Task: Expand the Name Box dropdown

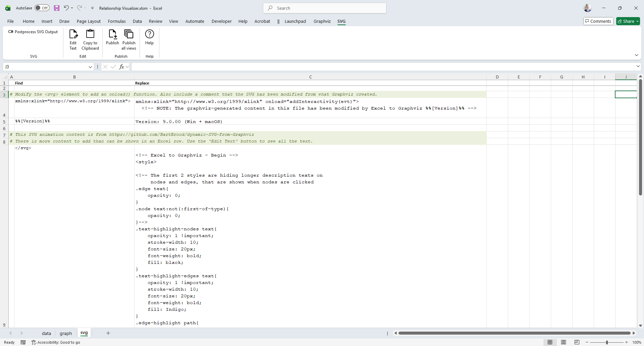Action: (x=90, y=67)
